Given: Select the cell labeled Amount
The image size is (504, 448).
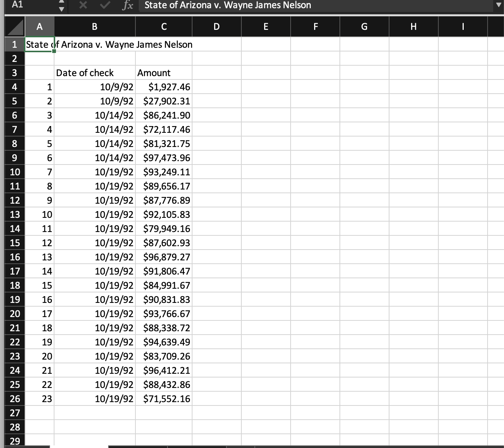Looking at the screenshot, I should pyautogui.click(x=163, y=73).
